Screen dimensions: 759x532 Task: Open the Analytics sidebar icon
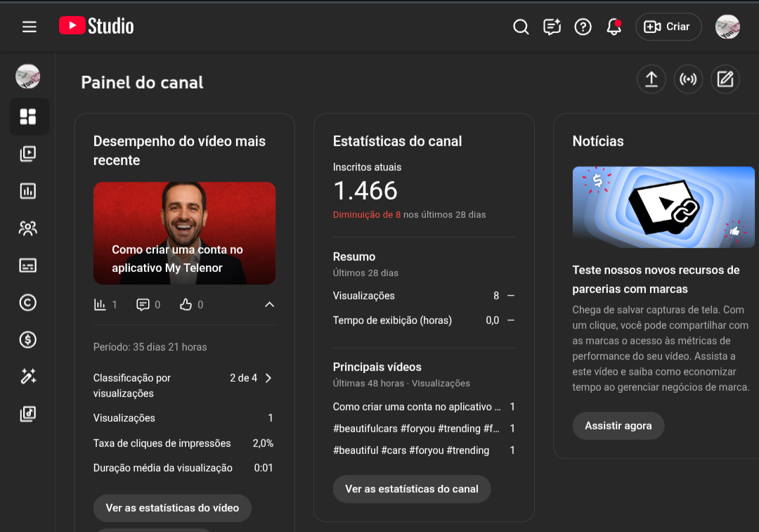click(28, 191)
